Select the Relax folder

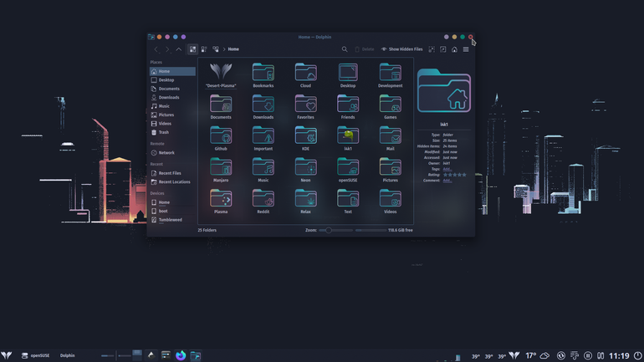305,201
